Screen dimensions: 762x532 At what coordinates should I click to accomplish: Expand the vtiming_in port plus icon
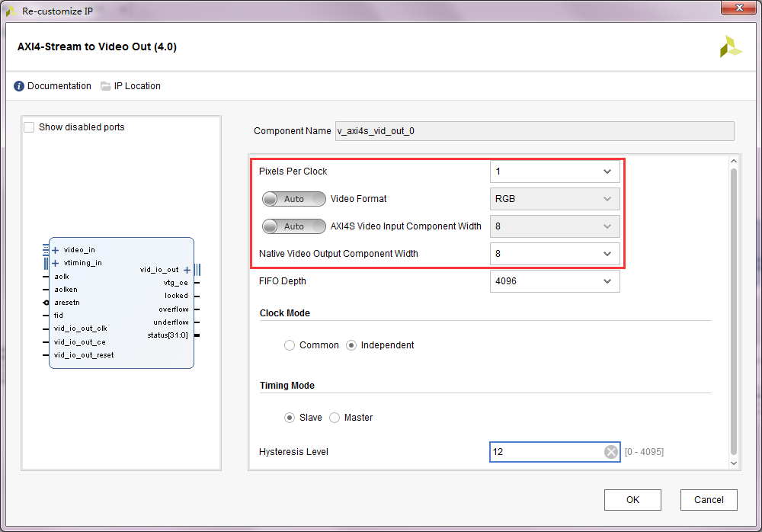tap(56, 263)
